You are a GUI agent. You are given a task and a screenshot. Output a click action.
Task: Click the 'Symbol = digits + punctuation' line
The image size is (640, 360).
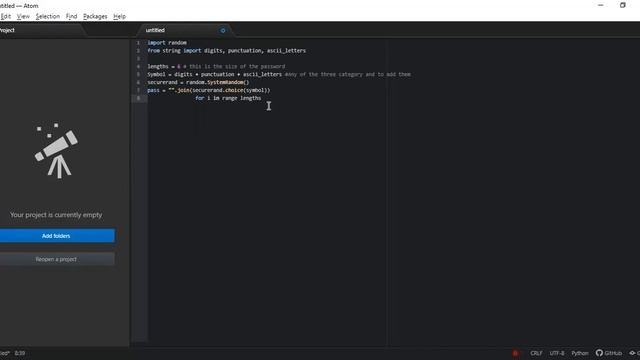(279, 74)
